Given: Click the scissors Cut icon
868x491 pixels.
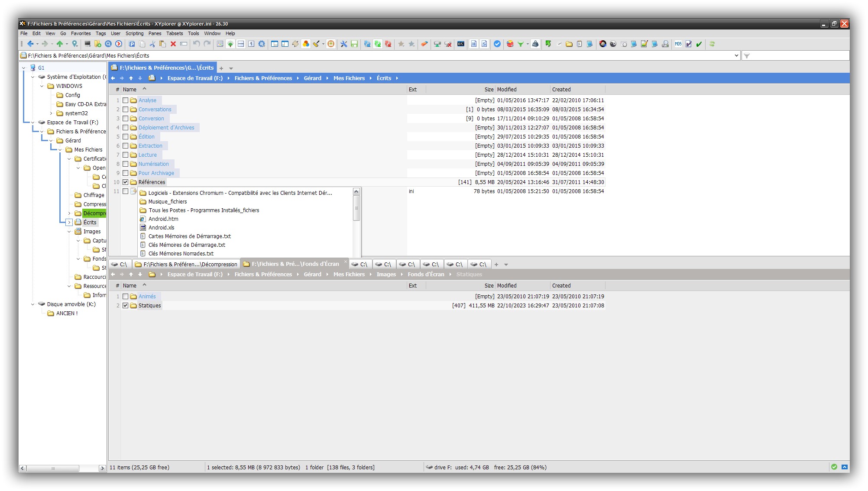Looking at the screenshot, I should (x=152, y=44).
